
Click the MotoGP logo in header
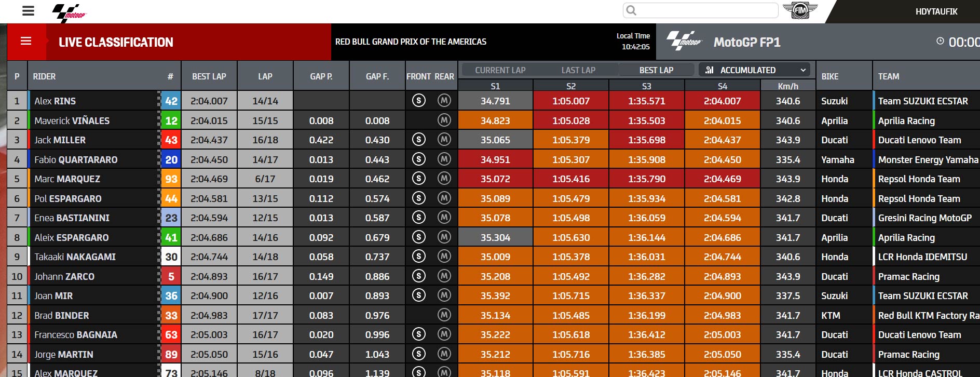(x=69, y=13)
